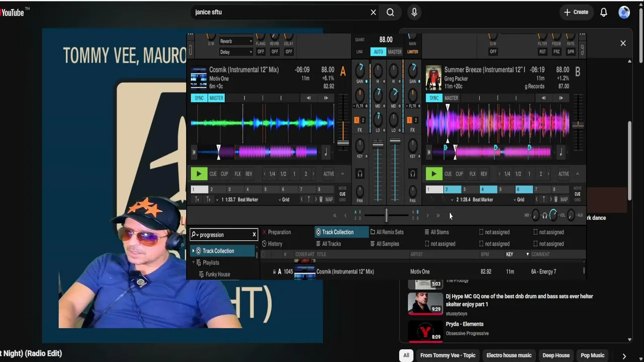This screenshot has width=644, height=362.
Task: Open All Remix Sets favorite
Action: coord(387,232)
